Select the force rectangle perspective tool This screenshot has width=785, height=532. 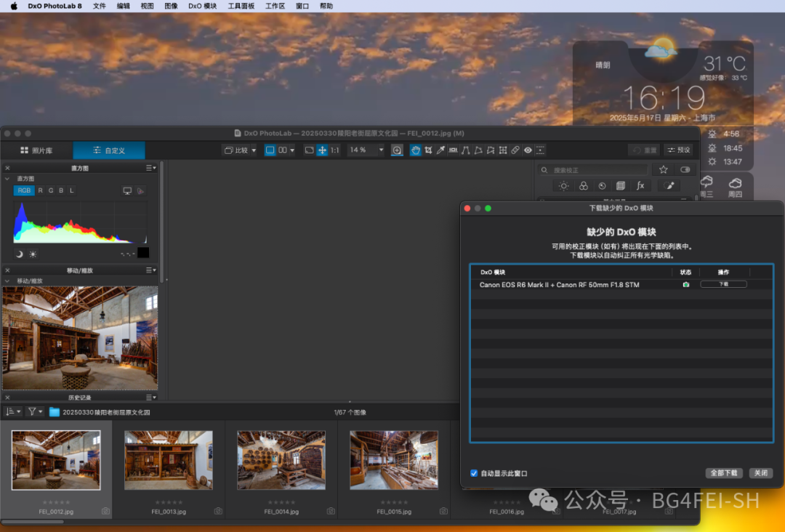(x=478, y=150)
